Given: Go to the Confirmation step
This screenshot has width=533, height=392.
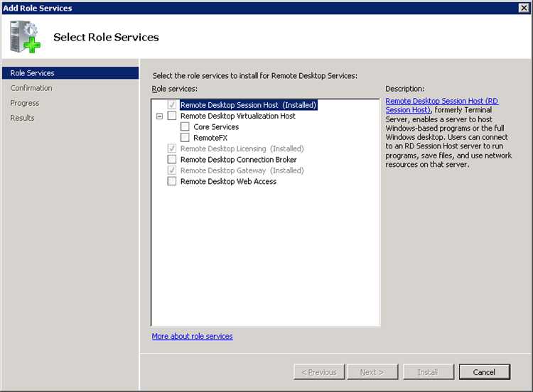Looking at the screenshot, I should (31, 88).
